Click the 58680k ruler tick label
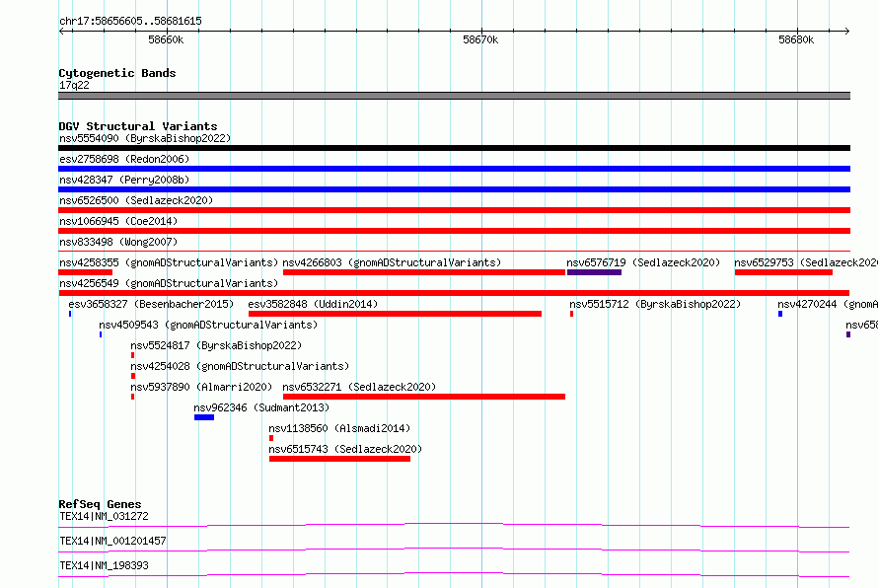 click(796, 39)
